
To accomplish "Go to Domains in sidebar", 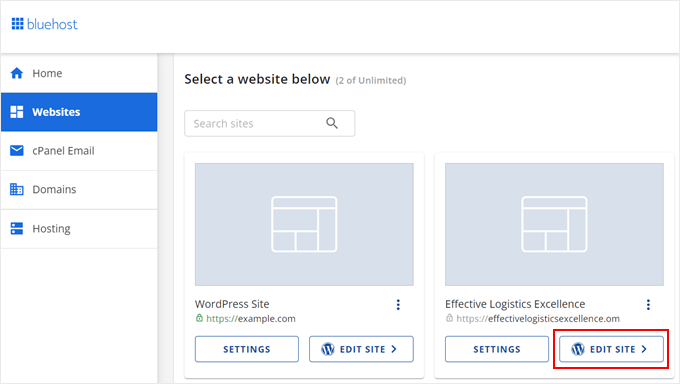I will coord(79,190).
